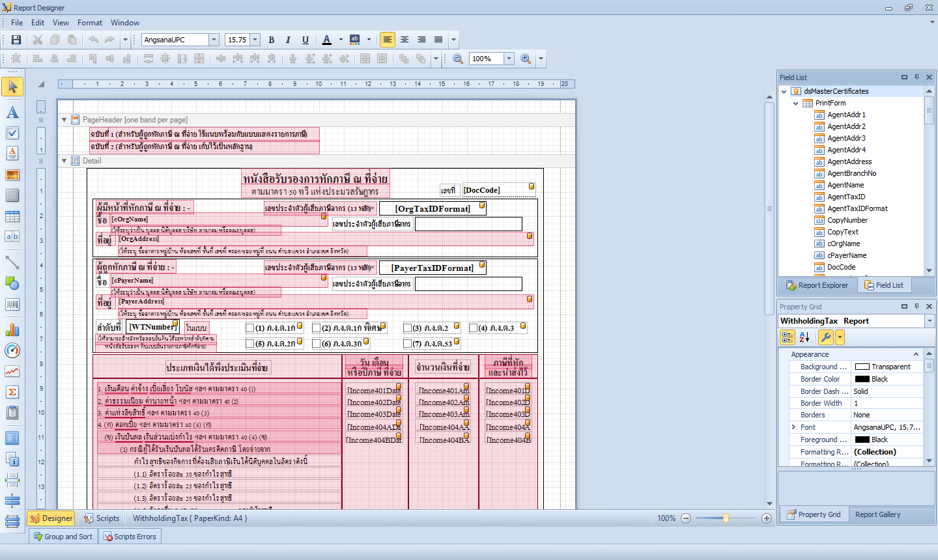This screenshot has width=938, height=560.
Task: Select the ภ.ง.ด.3ก checkbox control
Action: click(340, 343)
